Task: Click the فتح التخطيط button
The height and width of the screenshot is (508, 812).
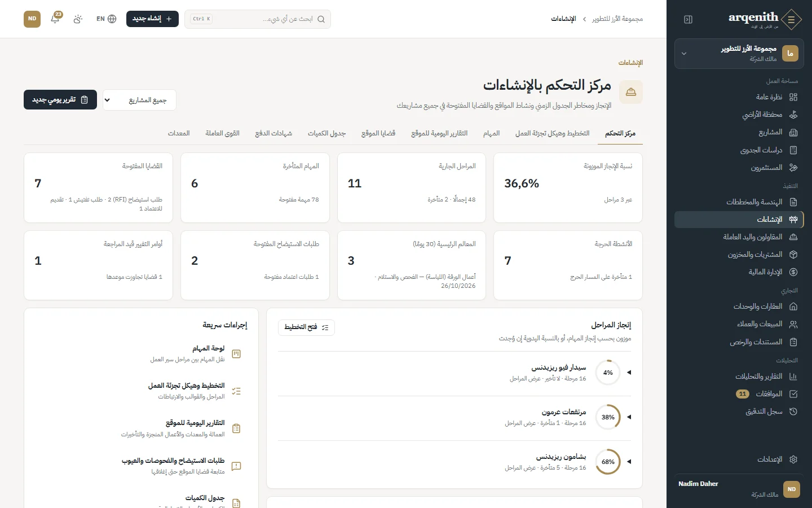Action: (306, 327)
